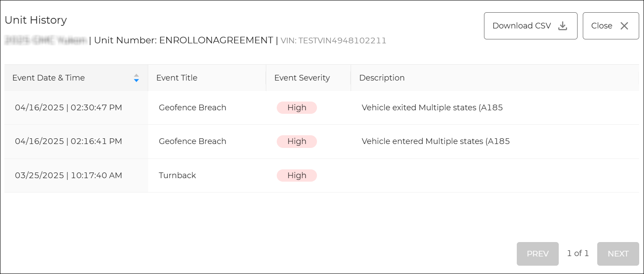Click the download arrow icon
Viewport: 644px width, 274px height.
[563, 26]
